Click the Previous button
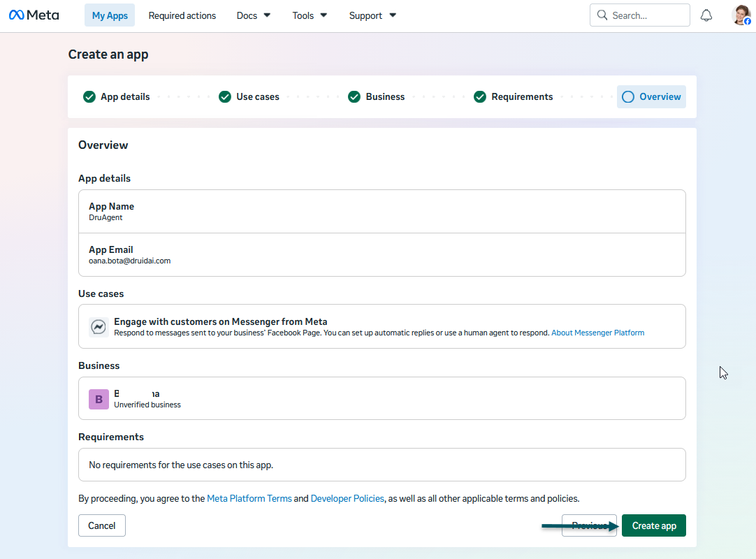This screenshot has width=756, height=559. pyautogui.click(x=589, y=525)
